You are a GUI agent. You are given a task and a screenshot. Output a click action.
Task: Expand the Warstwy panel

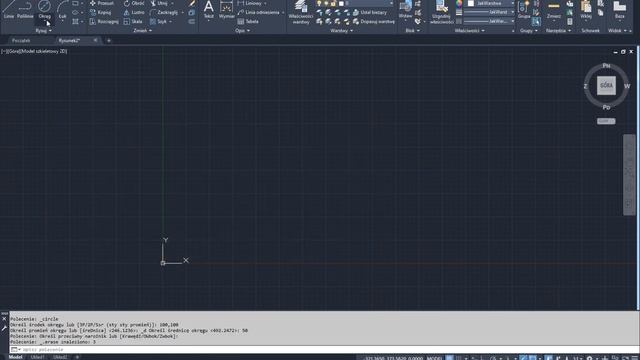click(x=342, y=31)
